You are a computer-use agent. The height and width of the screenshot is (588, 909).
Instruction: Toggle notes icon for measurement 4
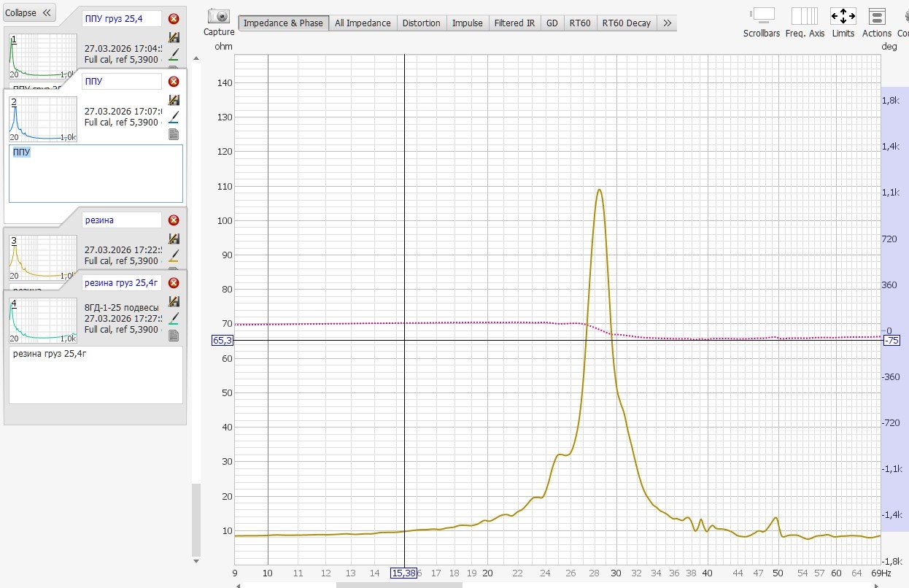point(174,336)
